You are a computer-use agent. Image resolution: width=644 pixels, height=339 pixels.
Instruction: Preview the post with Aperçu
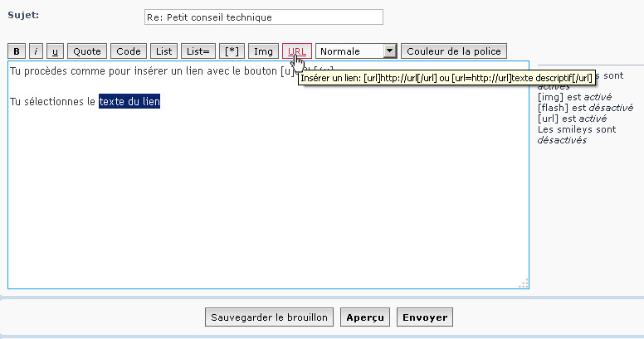pos(365,317)
